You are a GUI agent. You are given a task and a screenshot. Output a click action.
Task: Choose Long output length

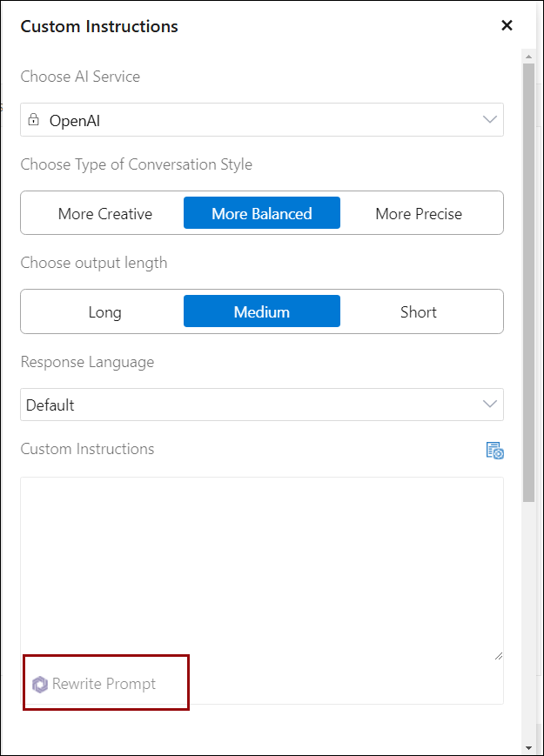point(105,311)
